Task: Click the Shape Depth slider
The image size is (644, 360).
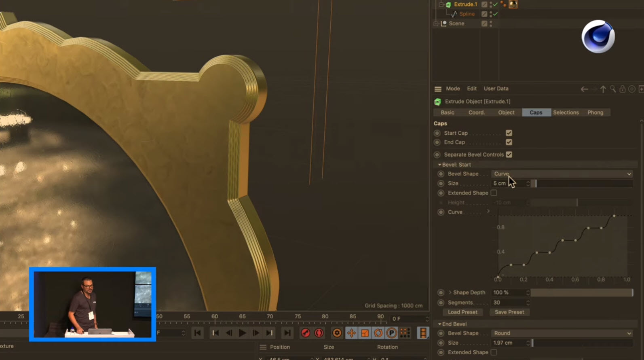Action: click(581, 292)
